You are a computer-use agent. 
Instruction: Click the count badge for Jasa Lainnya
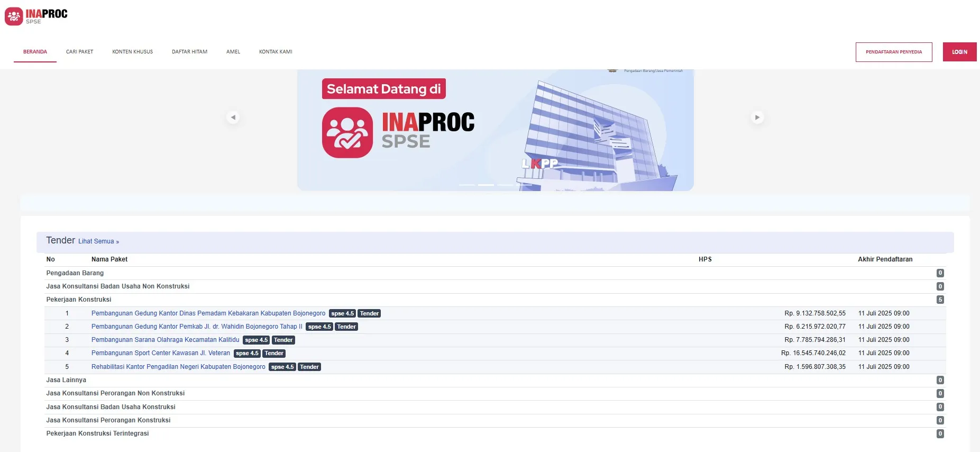pyautogui.click(x=940, y=380)
